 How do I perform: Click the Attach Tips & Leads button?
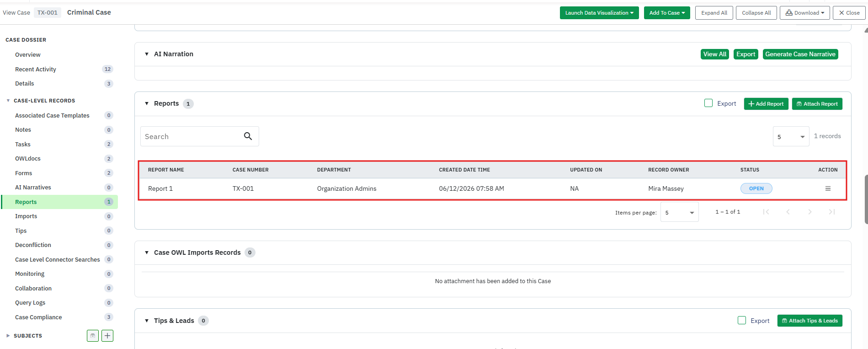[810, 321]
